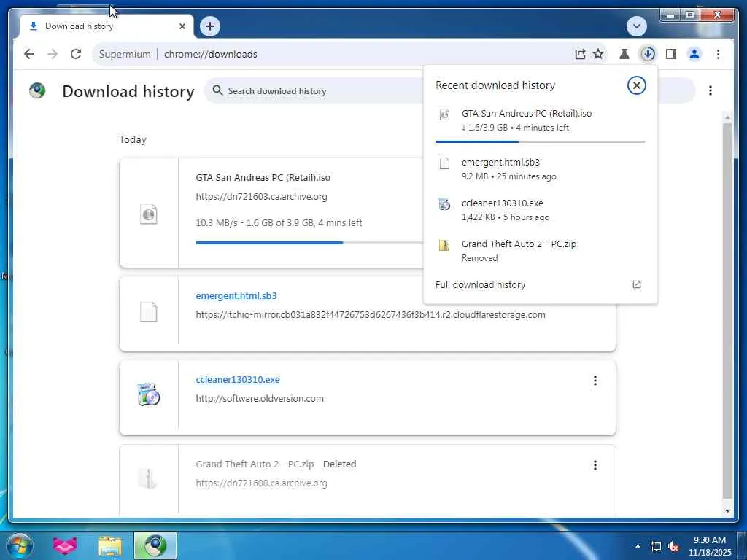This screenshot has height=560, width=747.
Task: Open the side panel icon
Action: coord(671,54)
